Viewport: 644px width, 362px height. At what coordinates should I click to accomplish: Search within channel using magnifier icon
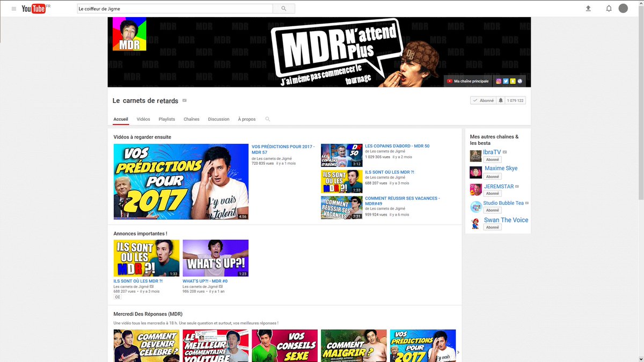click(268, 119)
